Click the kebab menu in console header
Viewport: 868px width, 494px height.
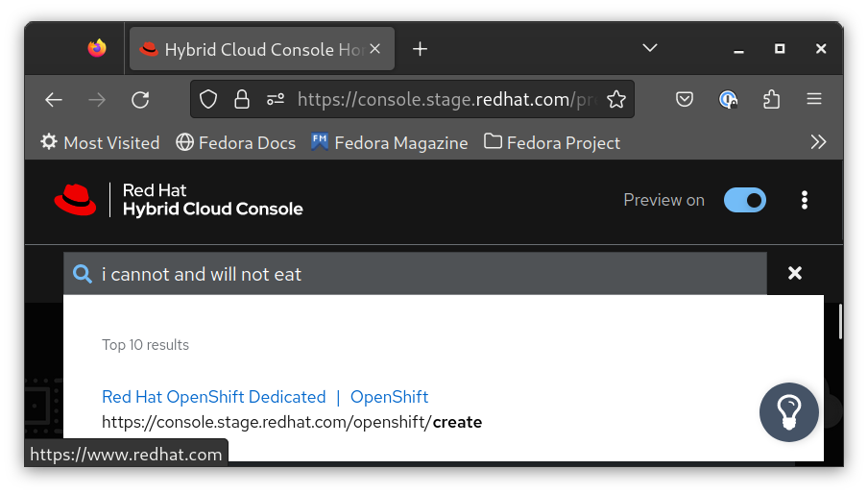[x=805, y=200]
